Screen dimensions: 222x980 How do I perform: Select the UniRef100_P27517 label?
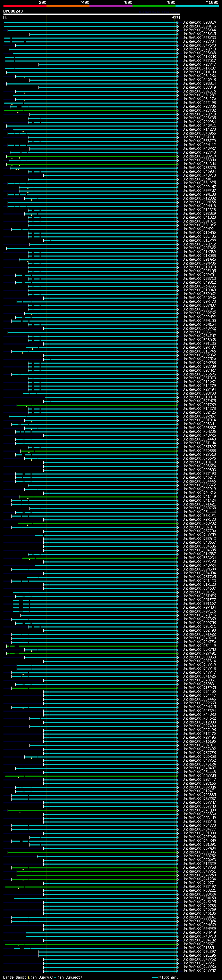[x=199, y=60]
